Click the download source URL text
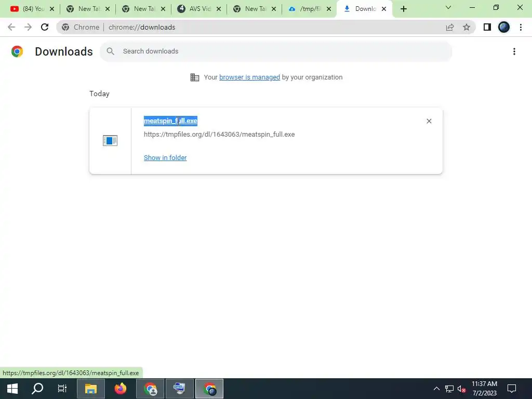 point(219,135)
